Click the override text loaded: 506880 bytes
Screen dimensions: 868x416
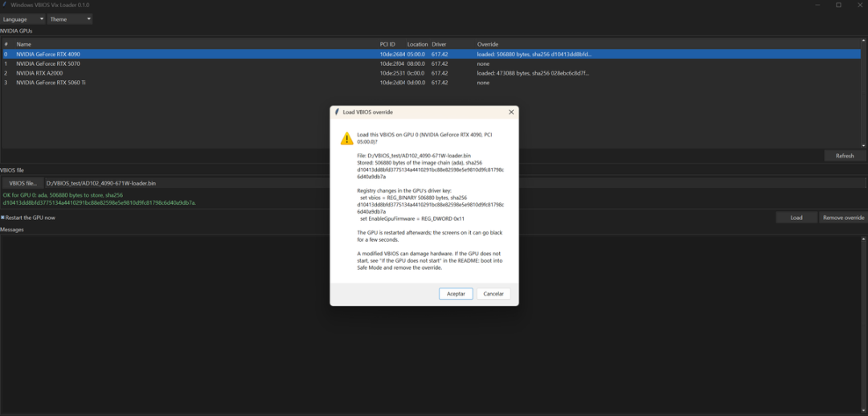click(534, 55)
